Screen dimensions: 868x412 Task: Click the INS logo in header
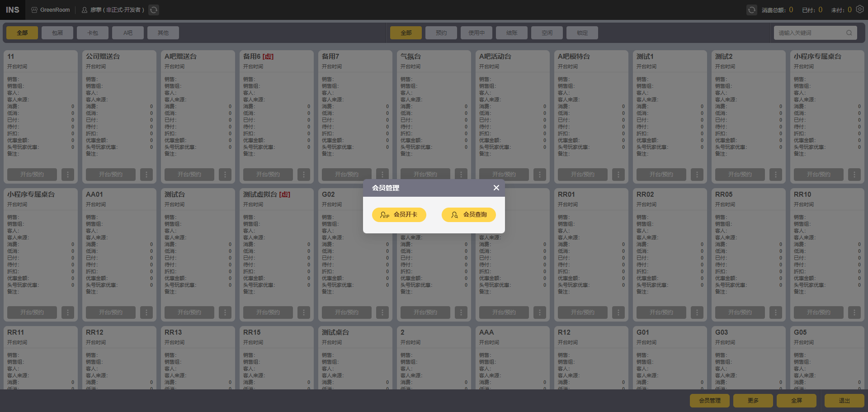(13, 10)
